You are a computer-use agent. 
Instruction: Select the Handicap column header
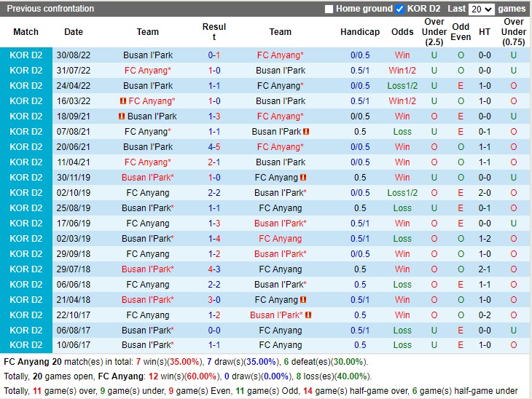coord(360,32)
